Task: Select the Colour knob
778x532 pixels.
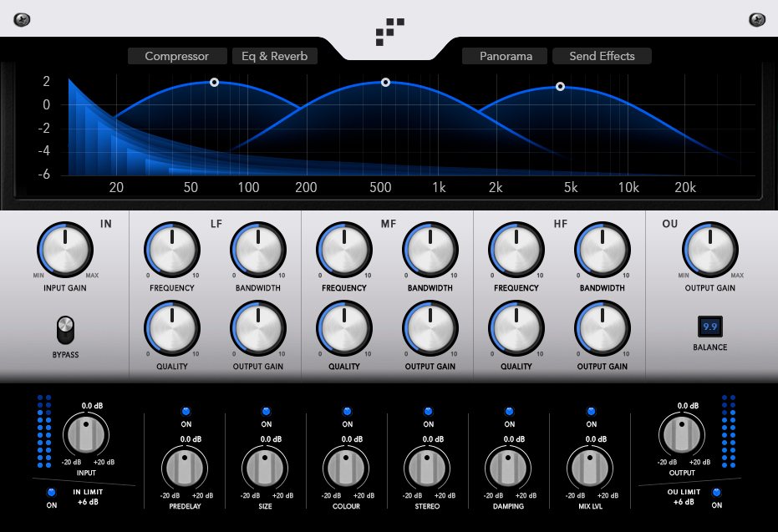Action: pyautogui.click(x=347, y=468)
